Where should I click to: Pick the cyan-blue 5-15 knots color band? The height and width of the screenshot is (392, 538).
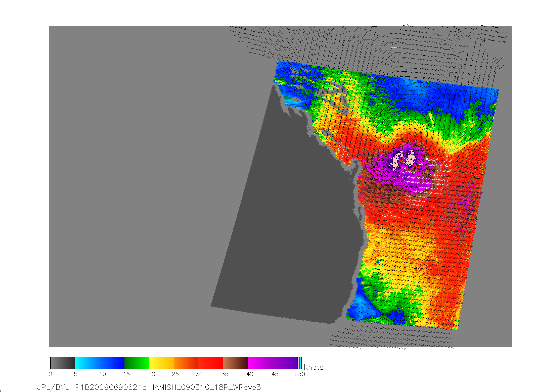pos(100,363)
